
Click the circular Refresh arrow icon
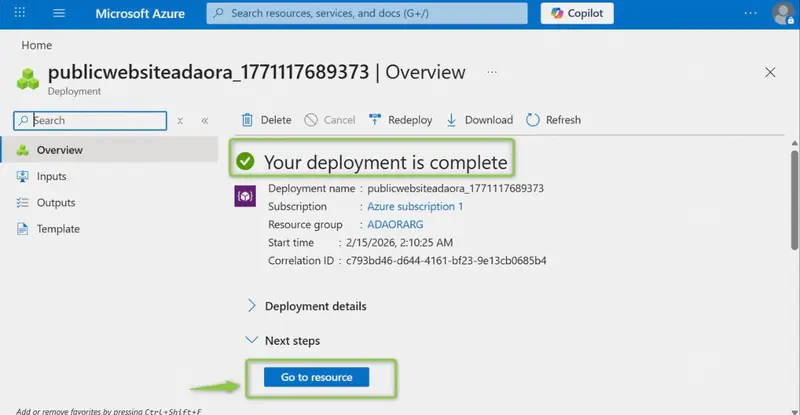click(x=533, y=120)
